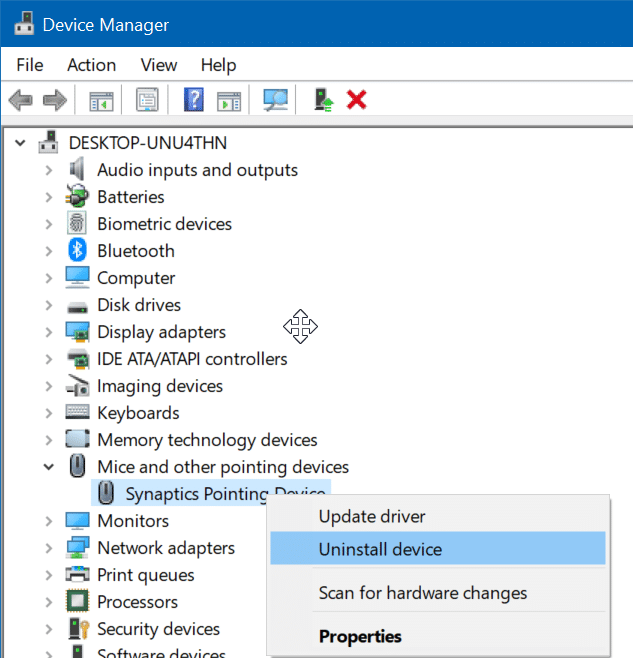The image size is (633, 658).
Task: Click the Network adapters icon
Action: point(78,547)
